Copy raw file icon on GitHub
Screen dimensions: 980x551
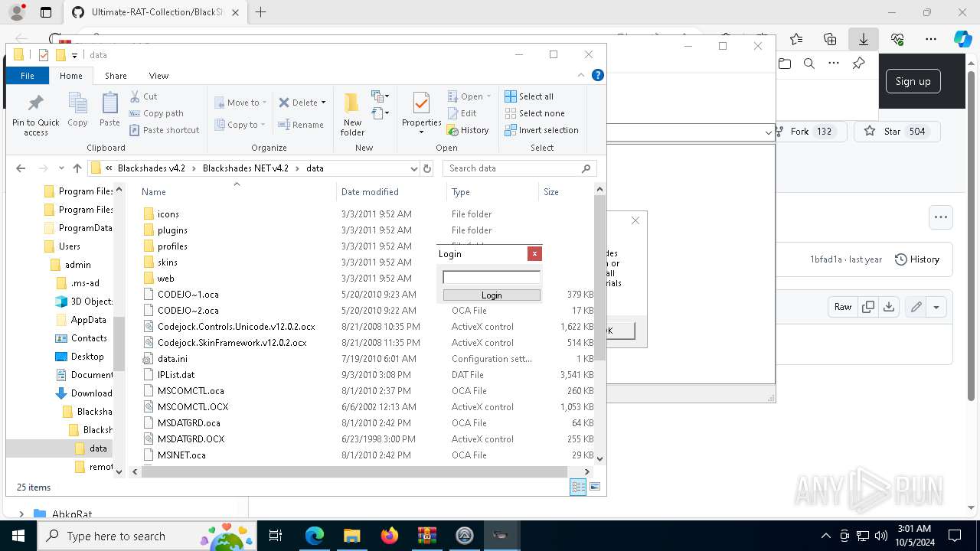867,307
